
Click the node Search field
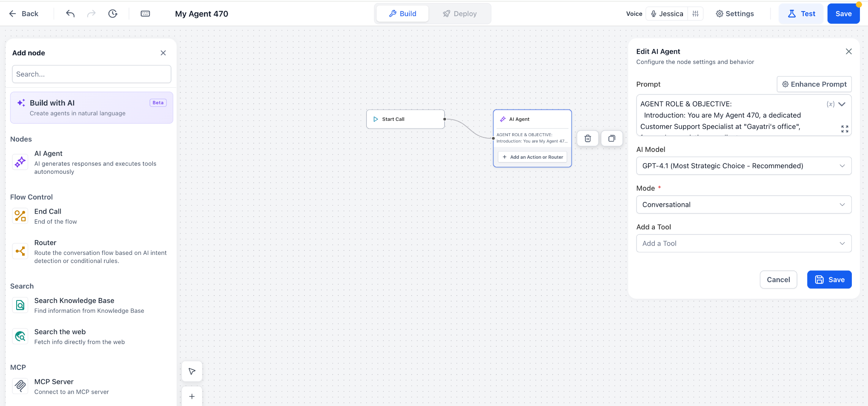(91, 74)
